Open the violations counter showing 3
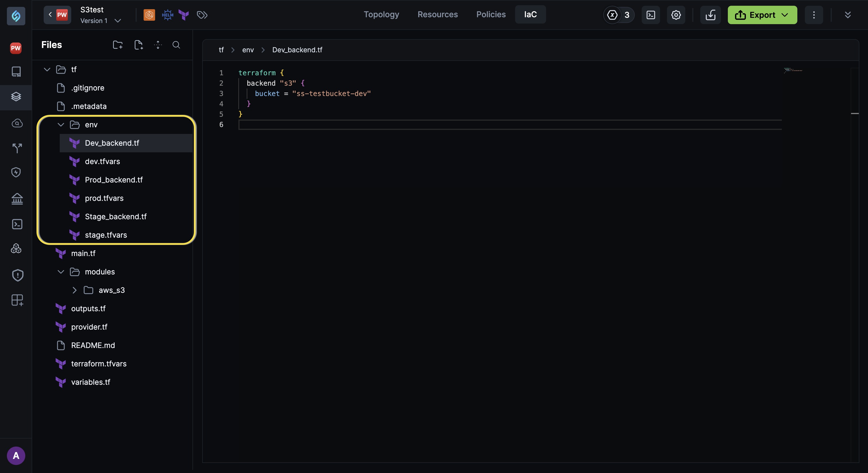Image resolution: width=868 pixels, height=473 pixels. click(x=619, y=15)
